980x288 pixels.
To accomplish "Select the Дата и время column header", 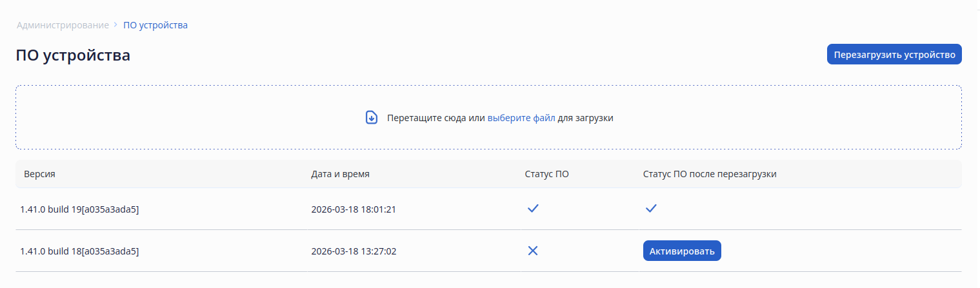I will [340, 174].
